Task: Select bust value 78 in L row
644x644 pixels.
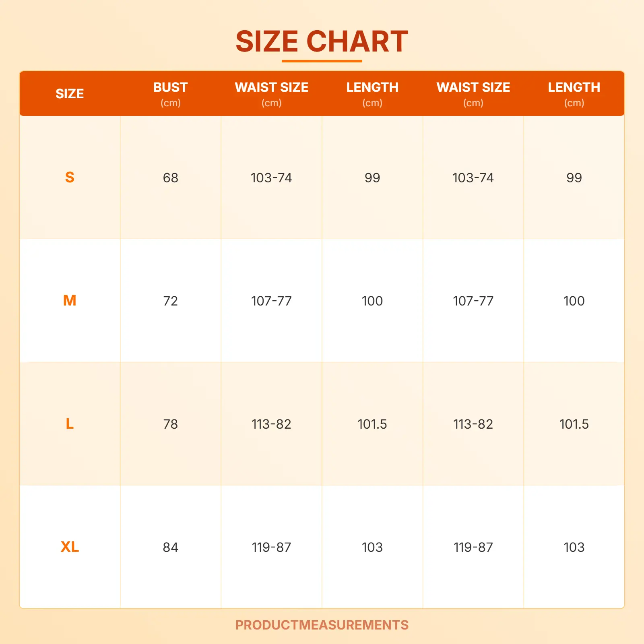Action: [x=171, y=424]
